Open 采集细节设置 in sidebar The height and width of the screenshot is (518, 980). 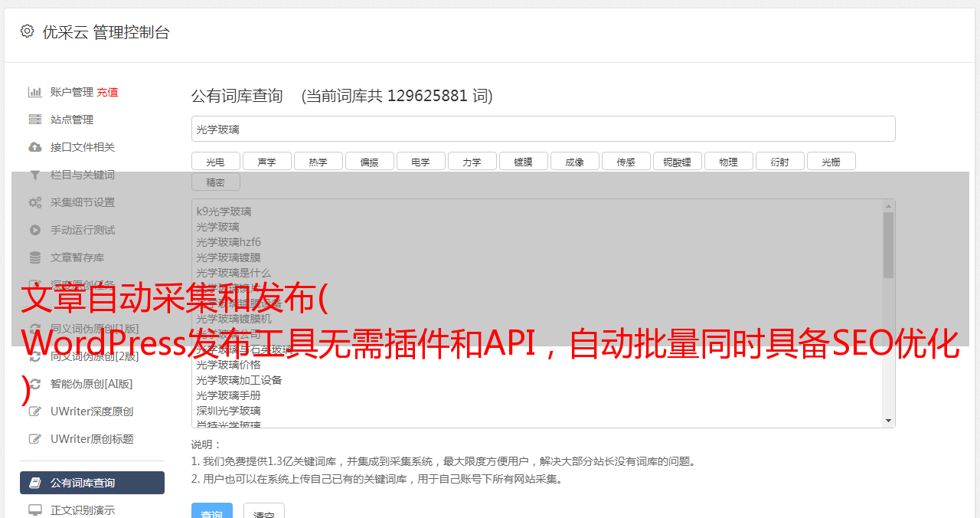coord(83,202)
